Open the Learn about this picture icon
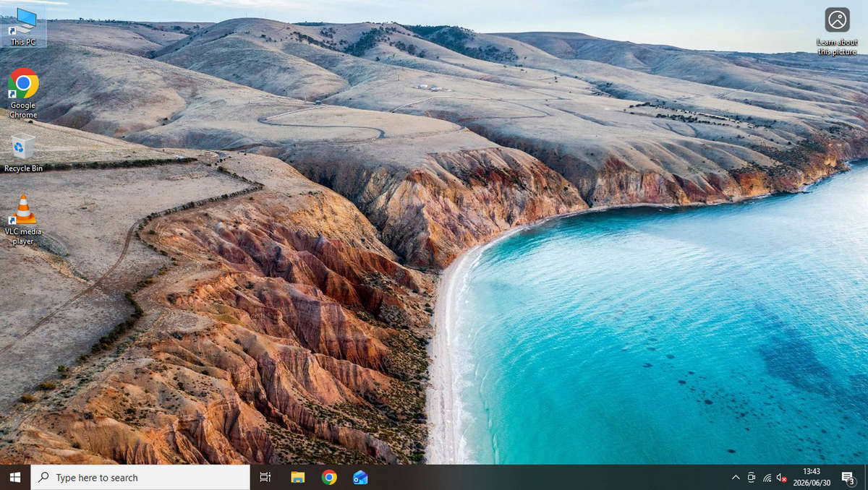The image size is (868, 490). [x=837, y=31]
